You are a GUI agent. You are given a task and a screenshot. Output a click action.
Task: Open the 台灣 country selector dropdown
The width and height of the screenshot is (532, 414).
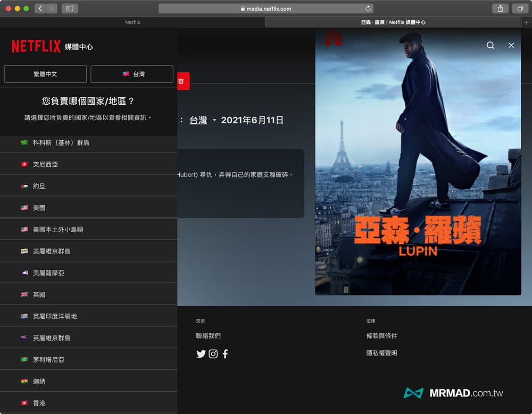(131, 74)
